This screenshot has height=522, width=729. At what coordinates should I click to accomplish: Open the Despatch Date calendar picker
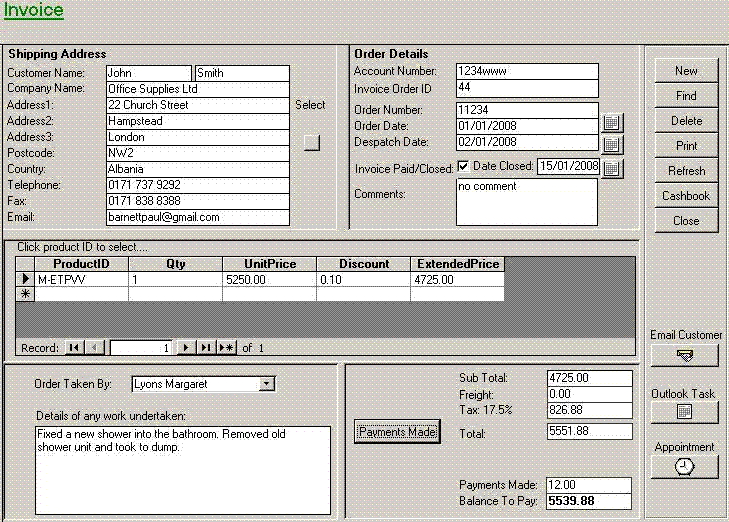[612, 143]
